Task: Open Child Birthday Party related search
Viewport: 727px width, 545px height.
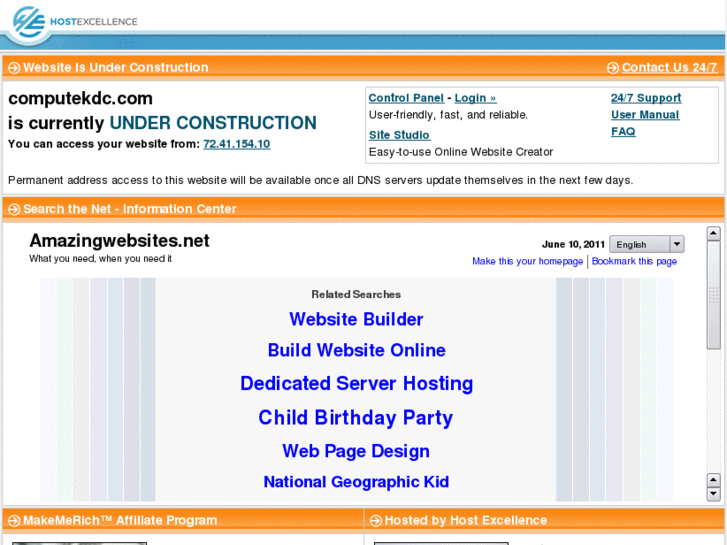Action: [x=356, y=417]
